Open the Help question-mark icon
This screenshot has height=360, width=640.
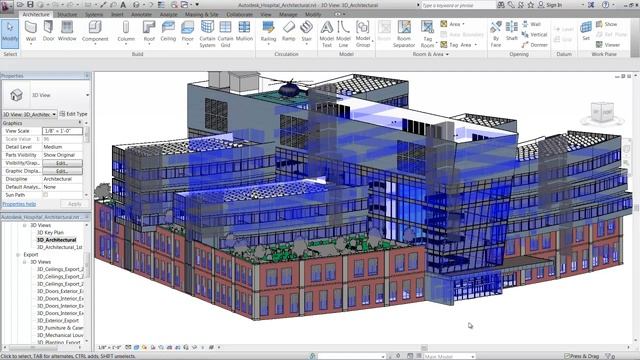click(x=606, y=4)
